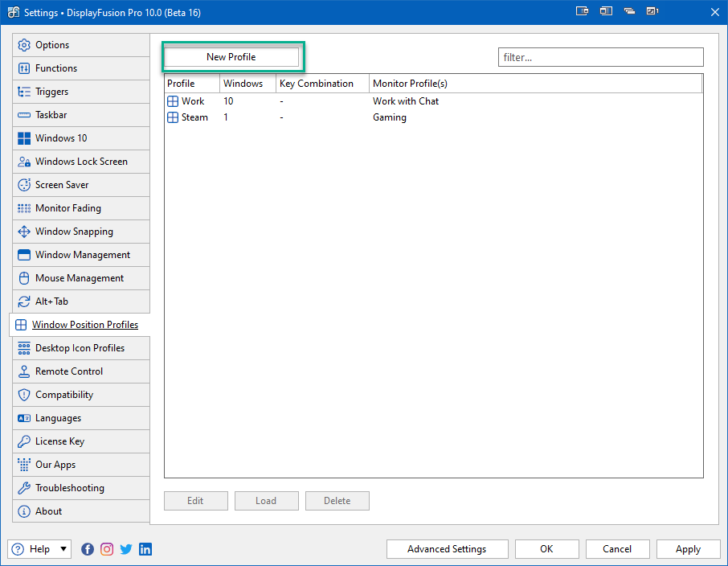Click the Delete button
The height and width of the screenshot is (566, 728).
coord(337,501)
